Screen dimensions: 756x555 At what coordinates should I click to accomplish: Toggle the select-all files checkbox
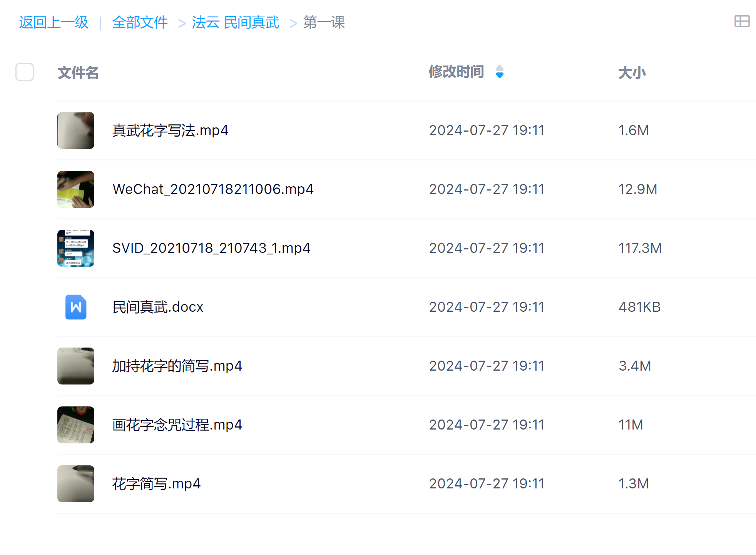25,72
